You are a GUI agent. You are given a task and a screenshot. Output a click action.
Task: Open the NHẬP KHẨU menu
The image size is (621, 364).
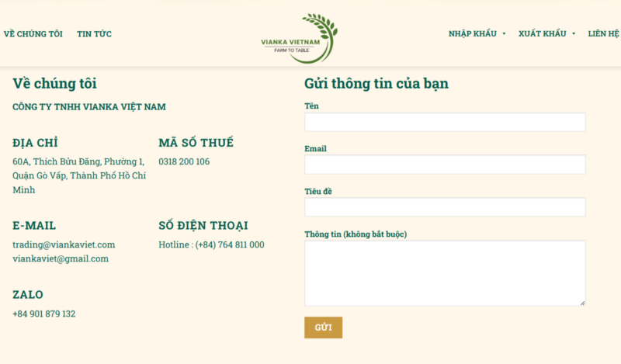pos(473,33)
